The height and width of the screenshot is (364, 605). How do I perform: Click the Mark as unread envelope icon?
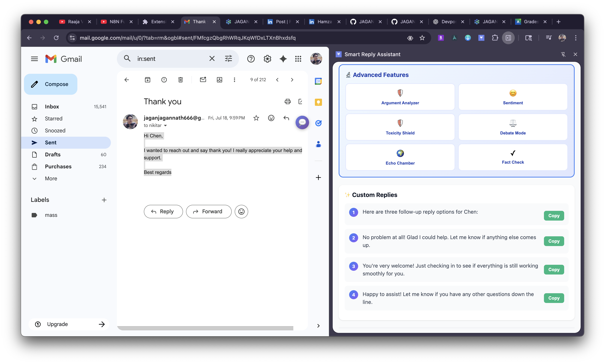pos(203,80)
